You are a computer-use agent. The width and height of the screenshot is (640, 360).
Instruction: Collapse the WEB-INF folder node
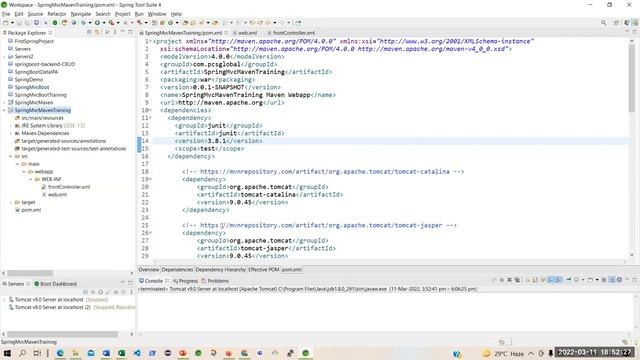[x=31, y=179]
